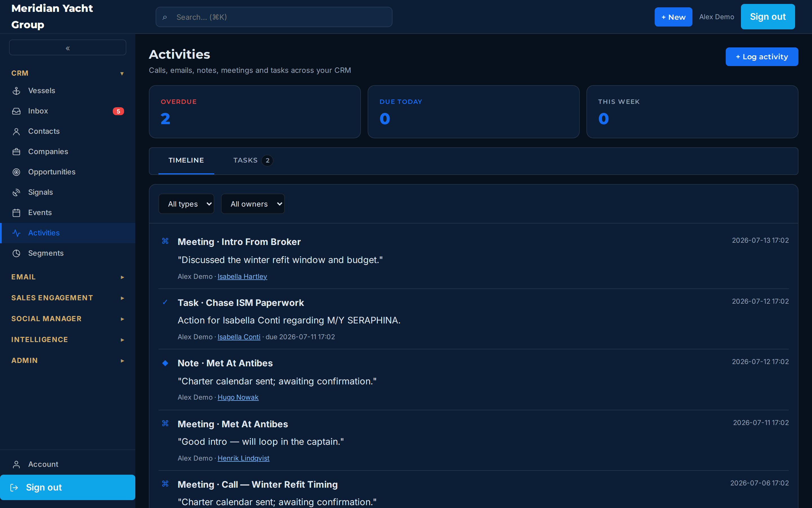This screenshot has height=508, width=812.
Task: Open Vessels in the sidebar
Action: click(68, 91)
